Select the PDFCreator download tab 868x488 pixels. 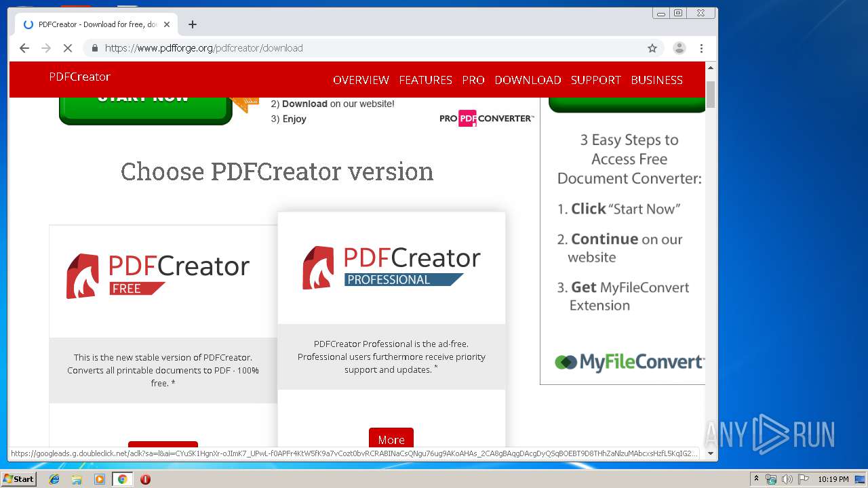point(96,24)
